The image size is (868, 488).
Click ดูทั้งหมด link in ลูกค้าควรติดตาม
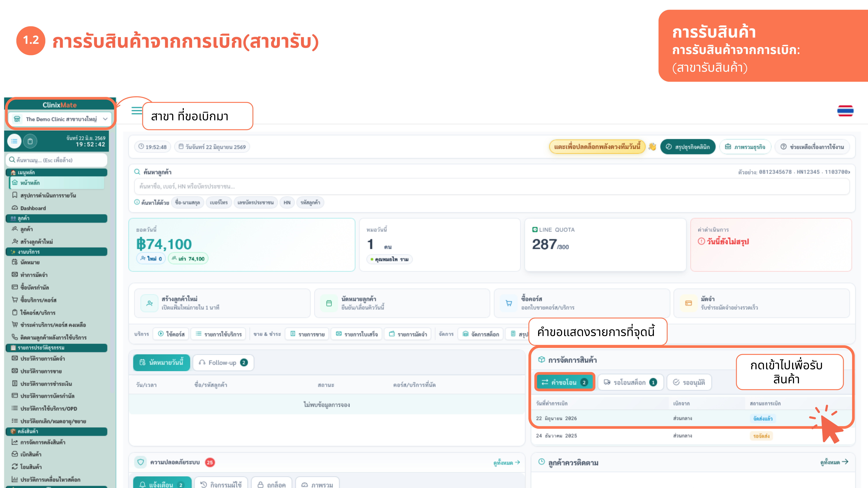pyautogui.click(x=834, y=462)
